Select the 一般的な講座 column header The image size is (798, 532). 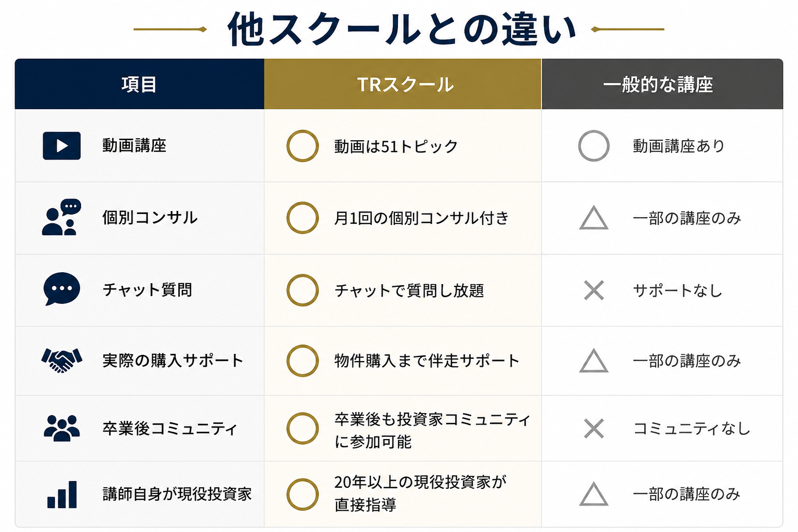coord(662,84)
